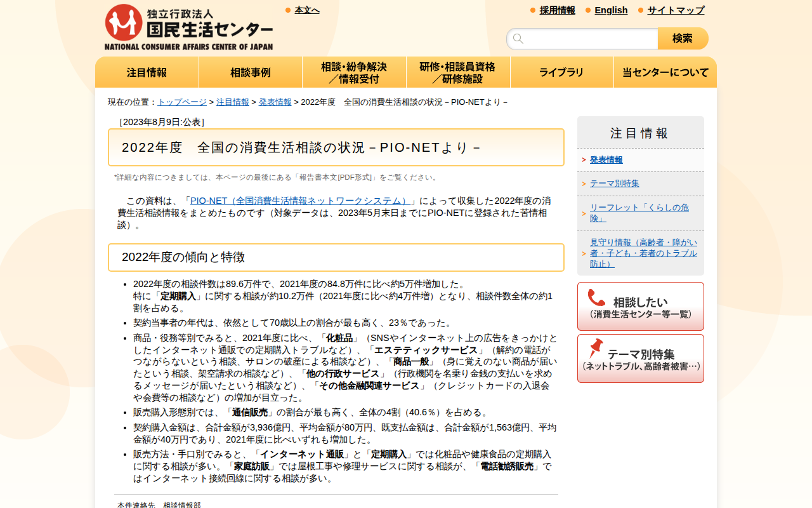
Task: Click the 相談したい consultation banner
Action: pos(641,306)
